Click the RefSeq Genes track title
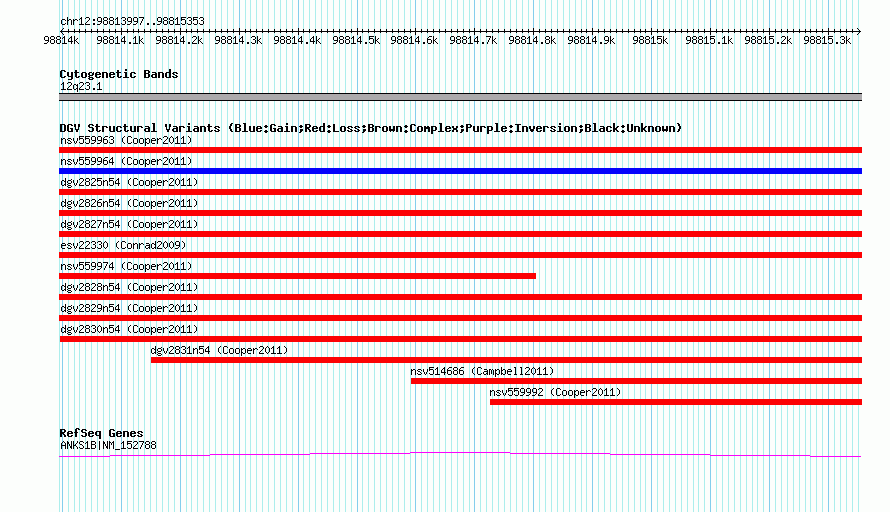 (x=101, y=433)
